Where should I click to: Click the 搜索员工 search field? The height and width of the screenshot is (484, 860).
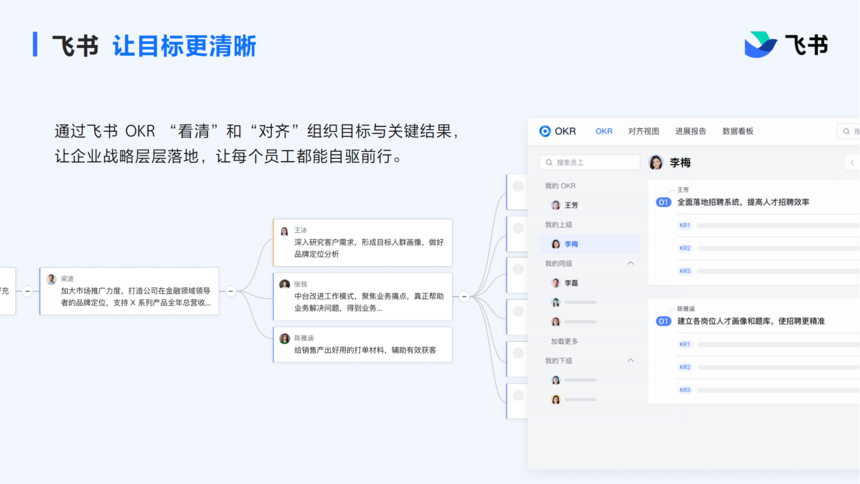click(590, 162)
